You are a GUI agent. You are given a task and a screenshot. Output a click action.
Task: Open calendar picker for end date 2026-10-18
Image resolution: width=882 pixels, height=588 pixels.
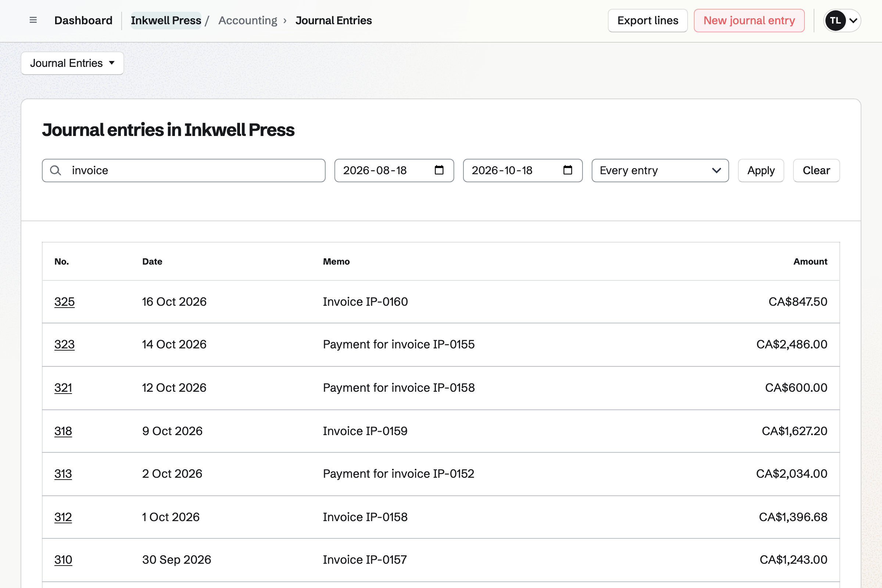coord(567,170)
